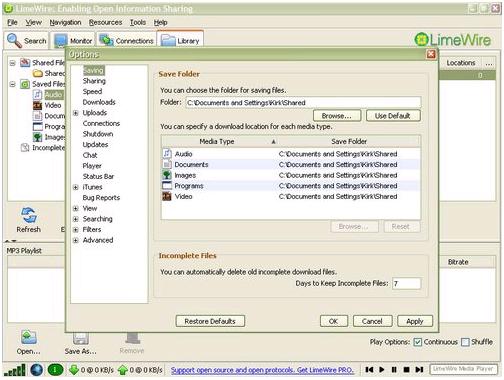
Task: Expand the Uploads options node
Action: point(76,113)
